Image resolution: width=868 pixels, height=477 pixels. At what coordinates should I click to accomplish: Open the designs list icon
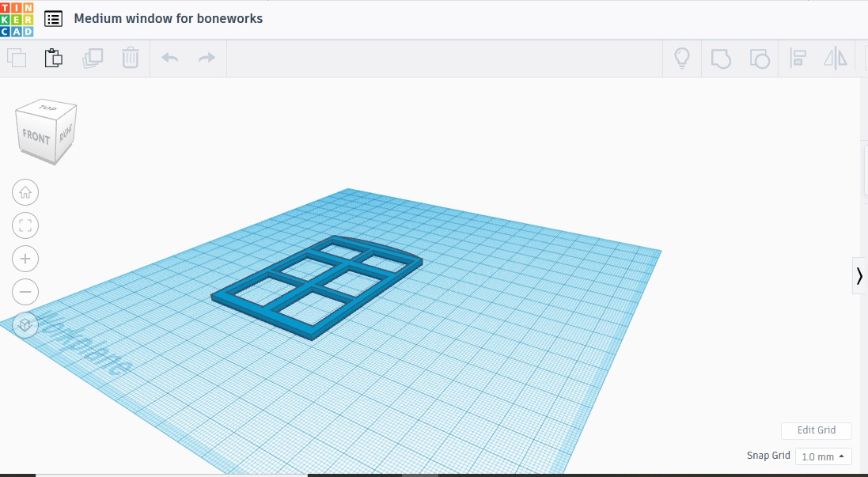[53, 19]
